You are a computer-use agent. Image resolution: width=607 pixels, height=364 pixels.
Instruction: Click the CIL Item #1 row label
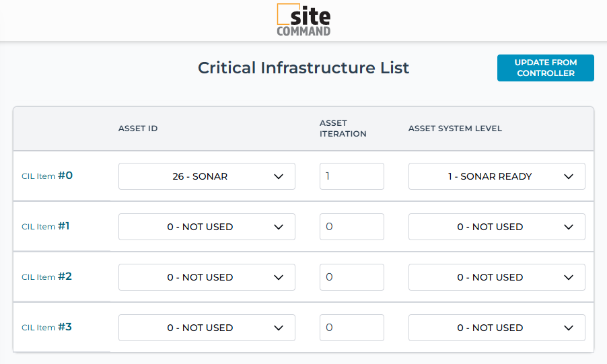[x=46, y=226]
